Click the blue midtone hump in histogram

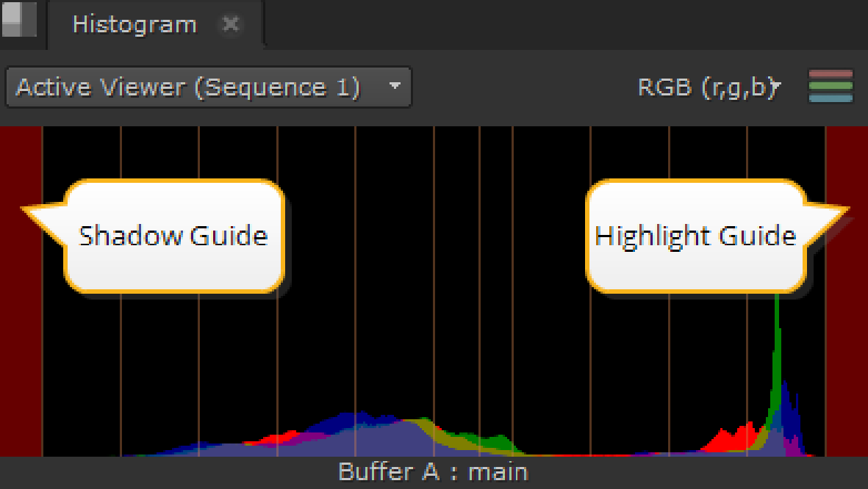point(345,421)
